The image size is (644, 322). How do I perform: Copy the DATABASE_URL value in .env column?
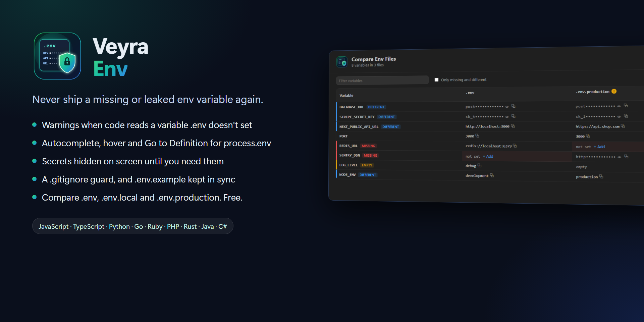click(x=513, y=106)
